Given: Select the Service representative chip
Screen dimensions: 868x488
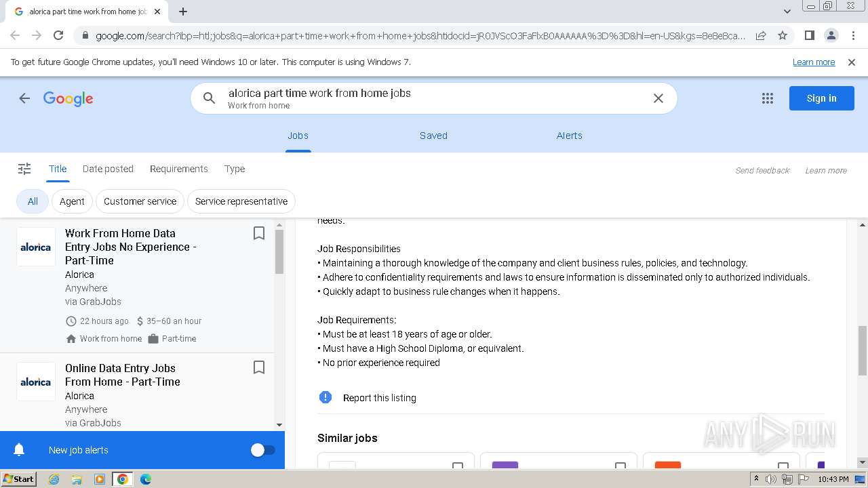Looking at the screenshot, I should point(241,201).
